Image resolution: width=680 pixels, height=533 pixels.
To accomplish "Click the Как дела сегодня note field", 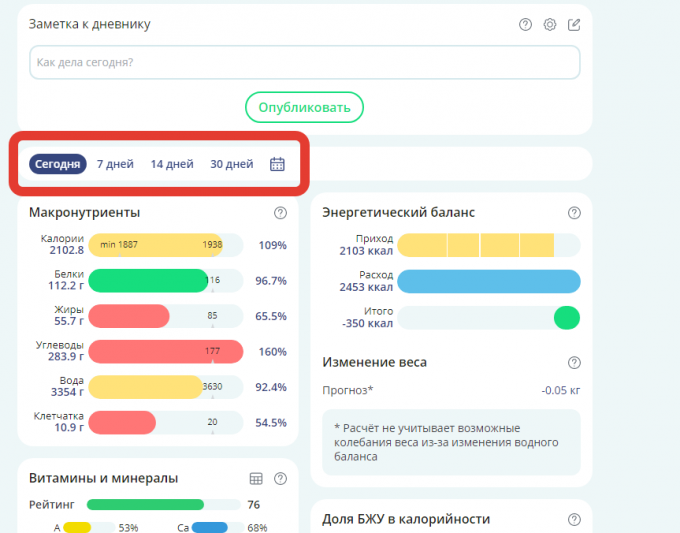I will (x=305, y=62).
